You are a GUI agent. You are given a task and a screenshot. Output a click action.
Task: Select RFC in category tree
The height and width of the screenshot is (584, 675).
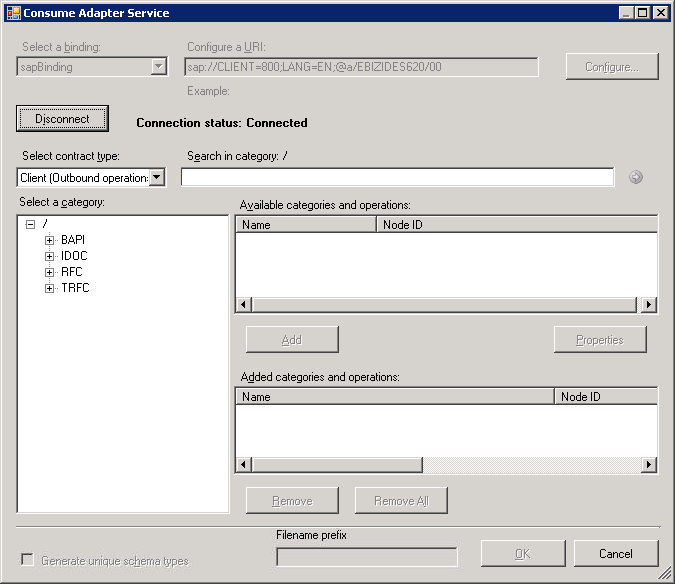coord(71,272)
